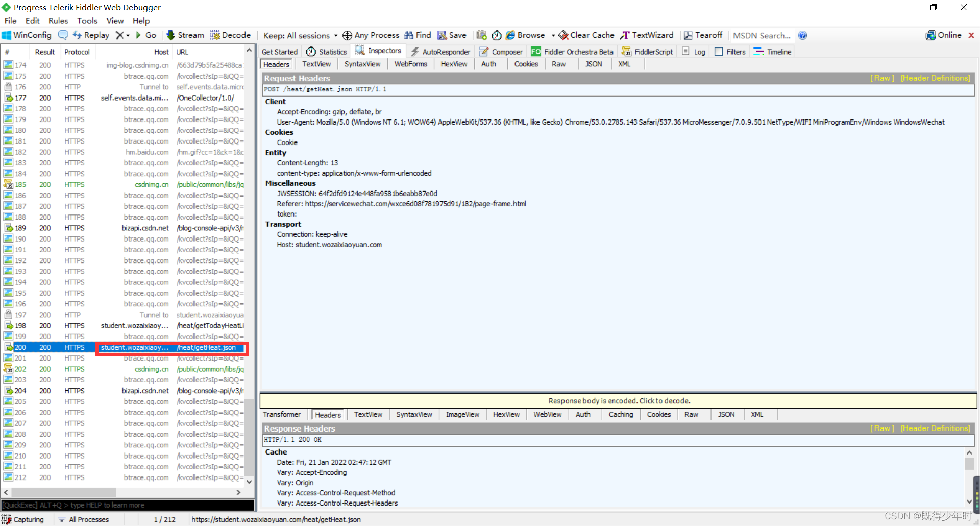Image resolution: width=980 pixels, height=526 pixels.
Task: Switch to the Get Started tab
Action: [280, 52]
